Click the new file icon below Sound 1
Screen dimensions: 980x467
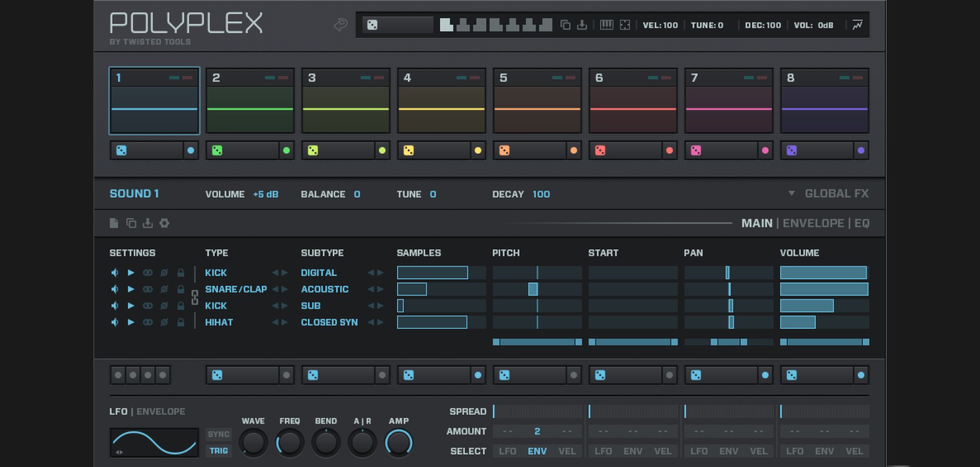(114, 223)
